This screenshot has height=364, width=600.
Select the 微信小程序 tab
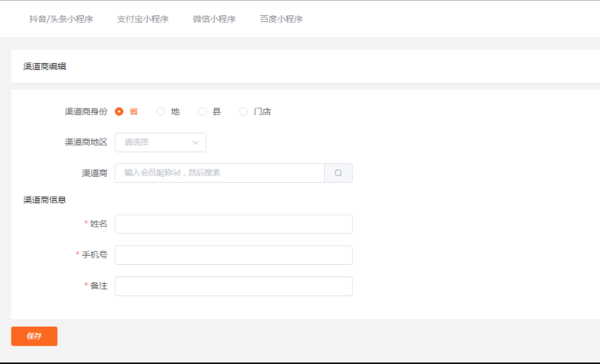pos(214,19)
